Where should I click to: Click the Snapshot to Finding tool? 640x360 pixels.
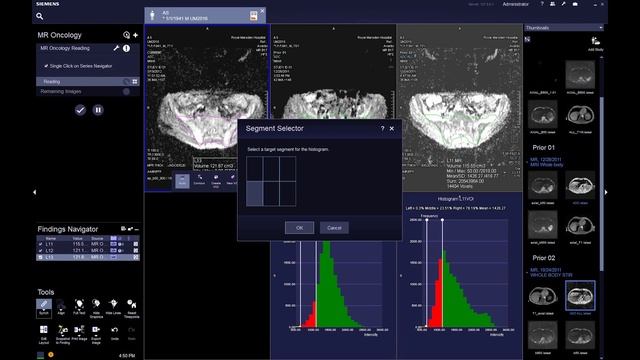(62, 334)
